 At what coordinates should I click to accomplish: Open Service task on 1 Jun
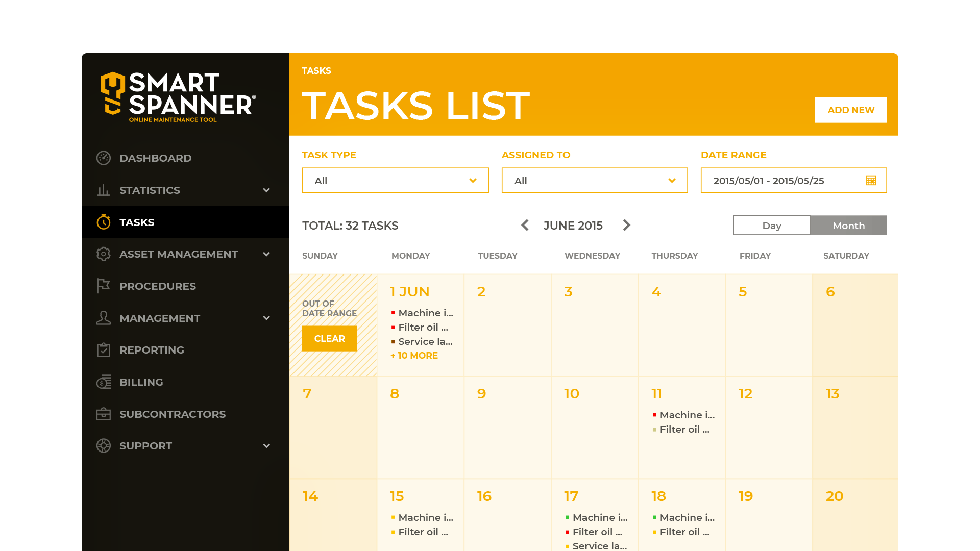coord(422,341)
